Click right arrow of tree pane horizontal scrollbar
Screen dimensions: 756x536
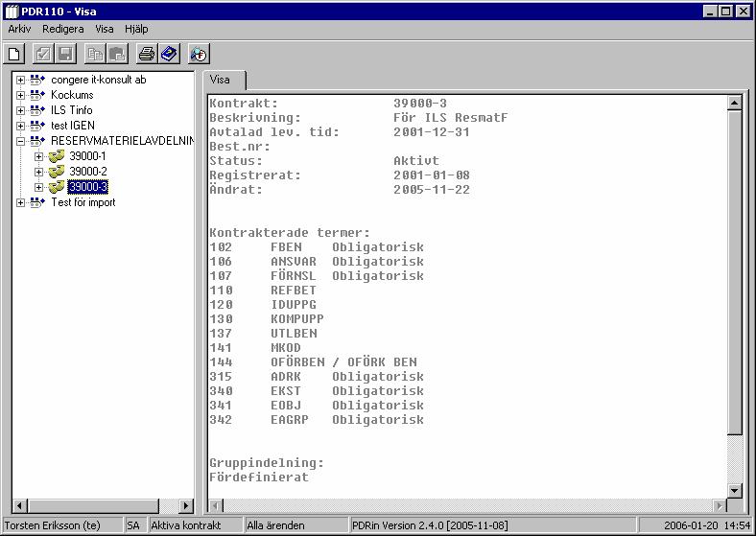186,505
